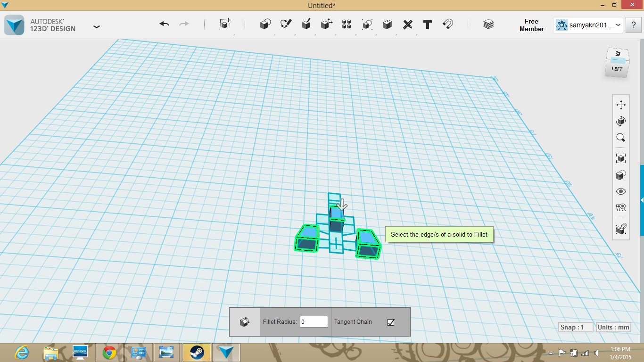Open the Primitives tool in the toolbar

[264, 25]
